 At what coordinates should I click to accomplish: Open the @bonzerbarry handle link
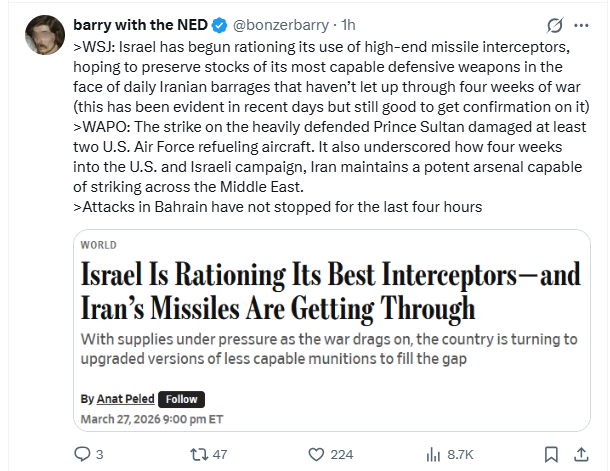tap(283, 23)
